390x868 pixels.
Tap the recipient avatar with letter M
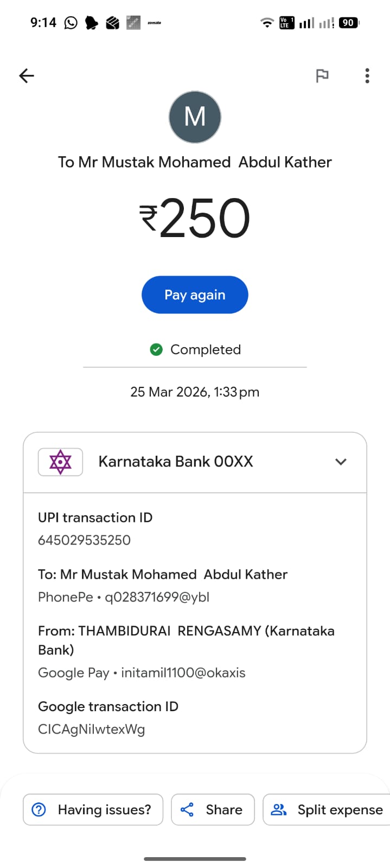click(195, 117)
